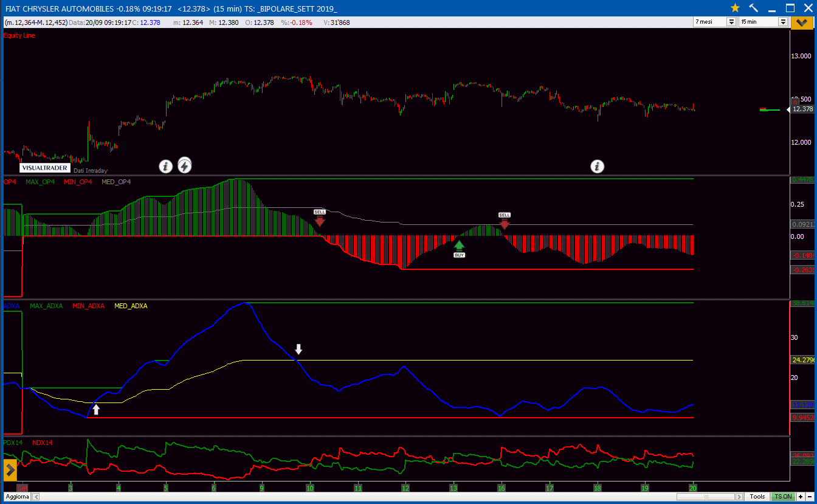This screenshot has width=817, height=504.
Task: Open the hammer tools icon in title bar
Action: pos(754,8)
